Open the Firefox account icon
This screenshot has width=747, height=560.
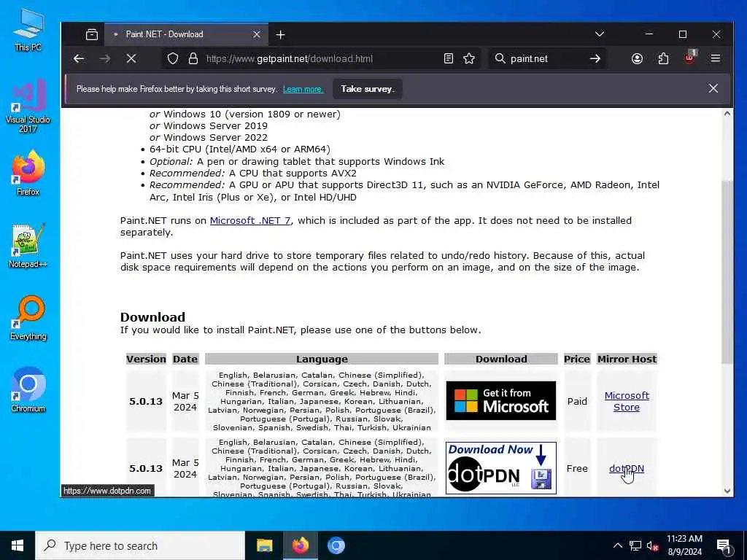pyautogui.click(x=637, y=58)
